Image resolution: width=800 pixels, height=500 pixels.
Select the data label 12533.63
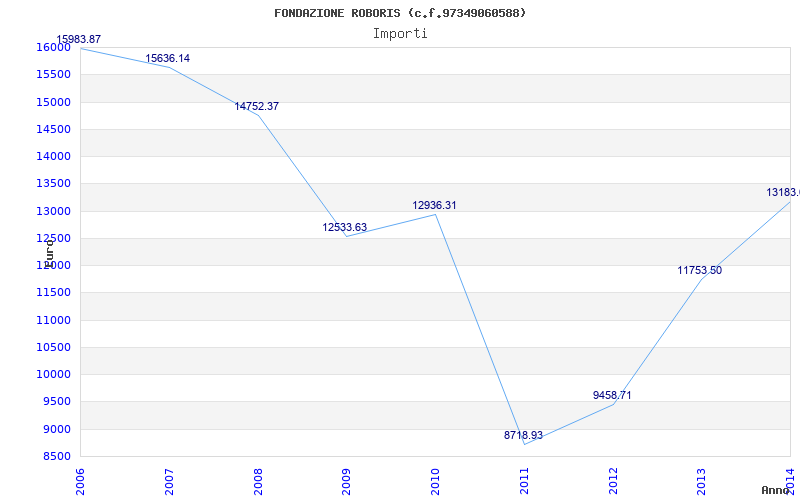344,227
